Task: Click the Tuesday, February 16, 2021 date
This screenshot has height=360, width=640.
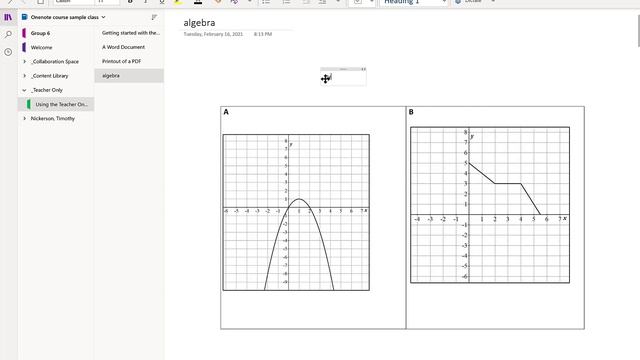Action: (213, 34)
